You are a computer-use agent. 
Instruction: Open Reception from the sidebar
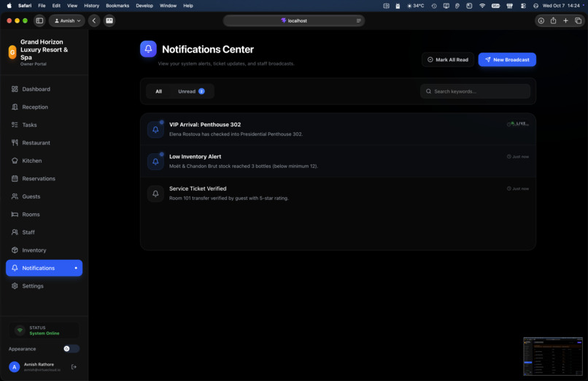click(45, 107)
